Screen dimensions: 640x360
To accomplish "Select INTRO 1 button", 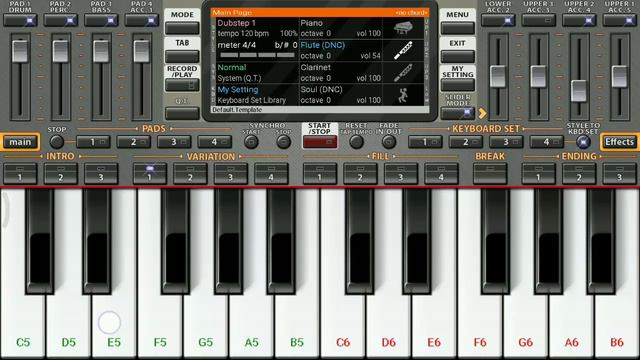I will tap(20, 173).
